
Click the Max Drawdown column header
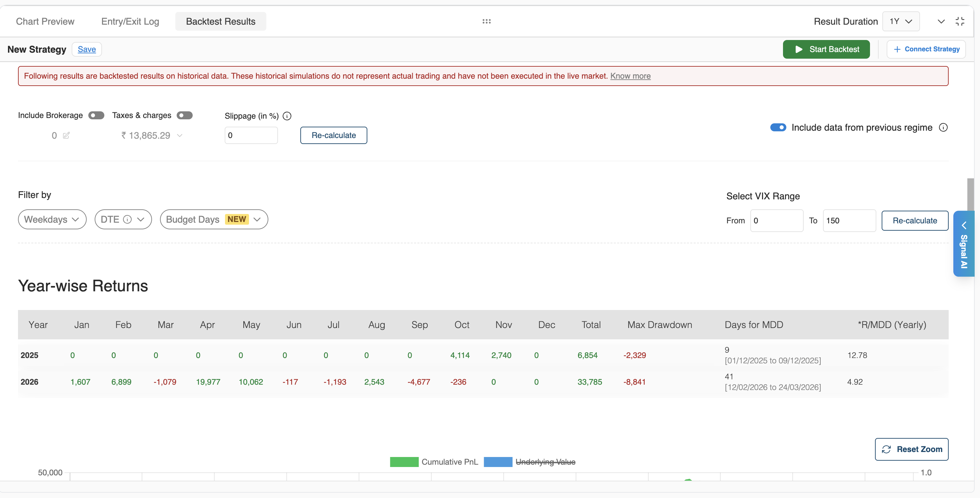[659, 325]
